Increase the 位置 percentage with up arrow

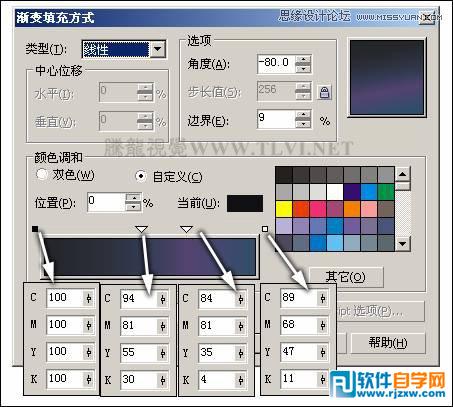134,198
